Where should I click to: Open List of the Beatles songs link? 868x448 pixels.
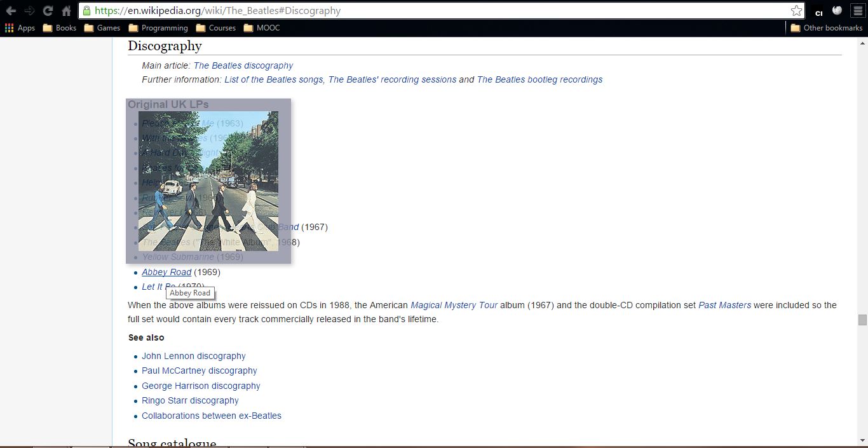click(274, 79)
